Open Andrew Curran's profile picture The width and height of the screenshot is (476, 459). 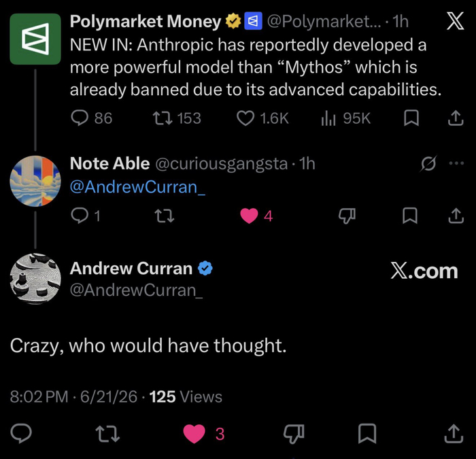35,279
